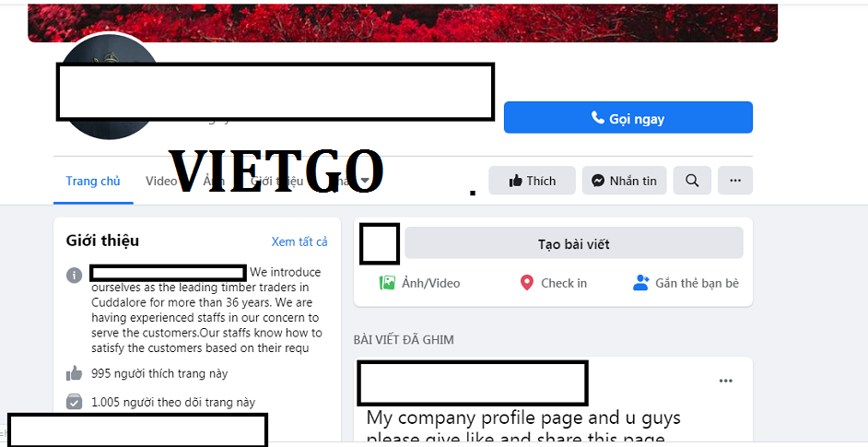Image resolution: width=868 pixels, height=447 pixels.
Task: Open the Ảnh tab
Action: click(x=214, y=182)
